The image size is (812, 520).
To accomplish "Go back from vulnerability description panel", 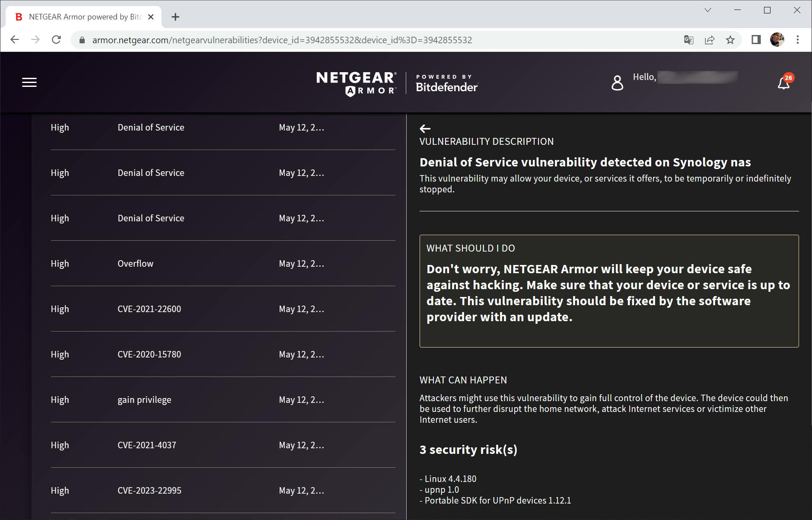I will (425, 128).
